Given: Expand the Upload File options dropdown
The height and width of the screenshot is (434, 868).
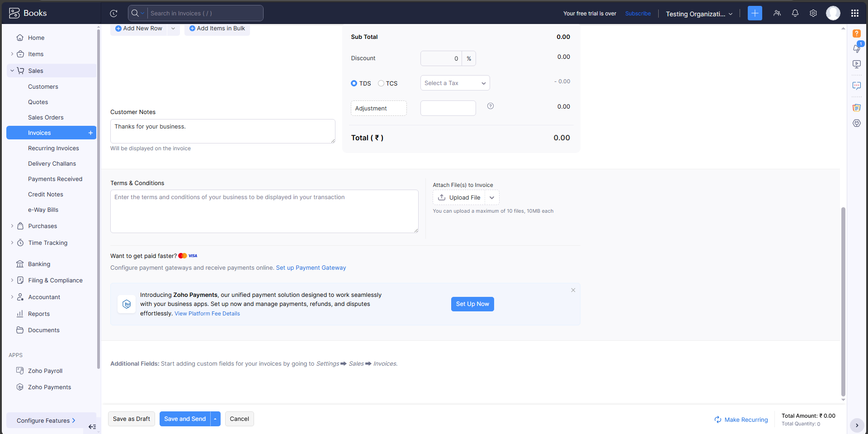Looking at the screenshot, I should pos(491,197).
